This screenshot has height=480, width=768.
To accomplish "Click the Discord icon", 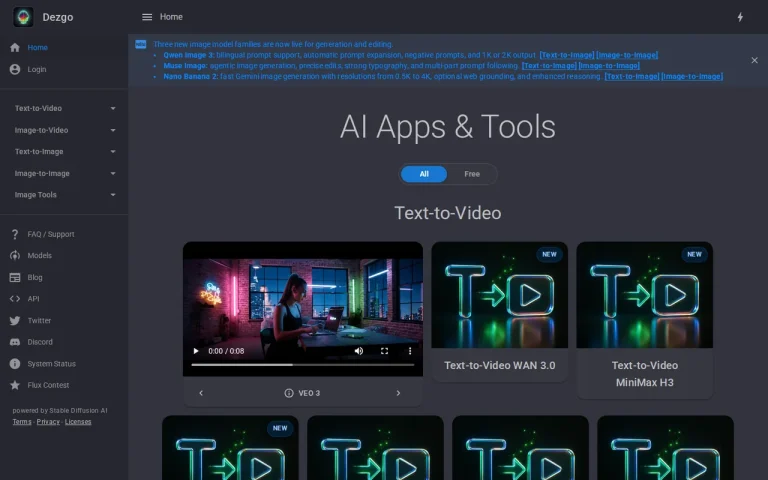I will click(15, 342).
